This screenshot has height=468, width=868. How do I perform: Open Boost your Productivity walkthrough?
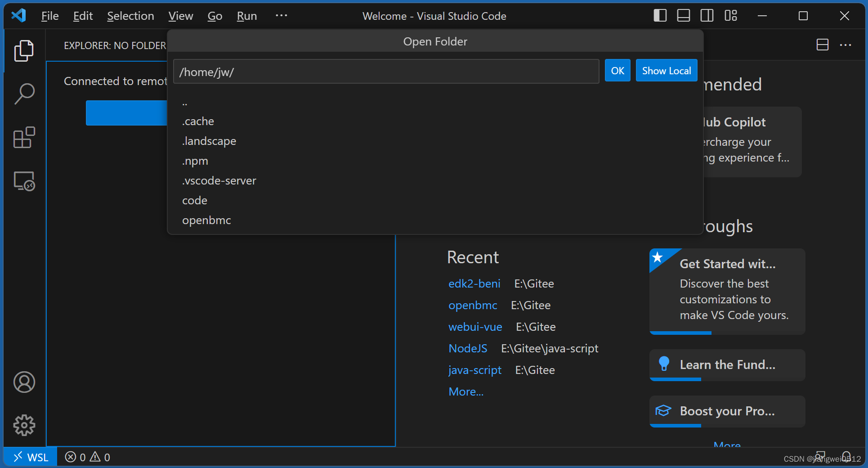coord(727,411)
